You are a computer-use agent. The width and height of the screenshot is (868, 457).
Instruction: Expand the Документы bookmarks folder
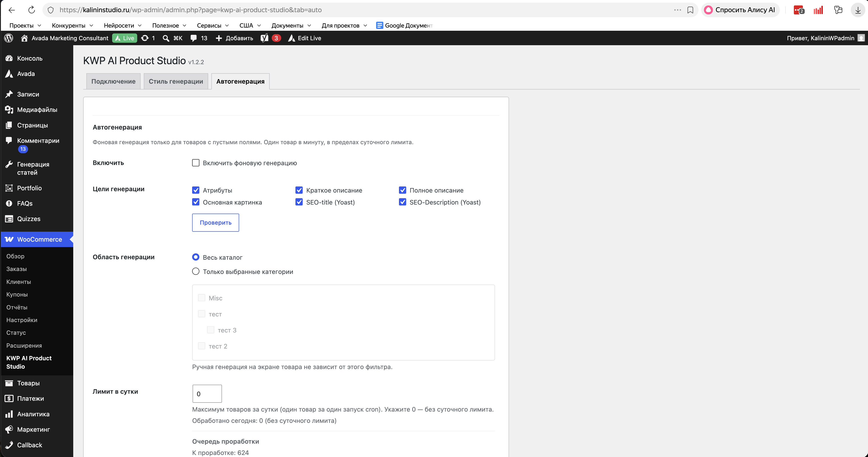(x=291, y=26)
